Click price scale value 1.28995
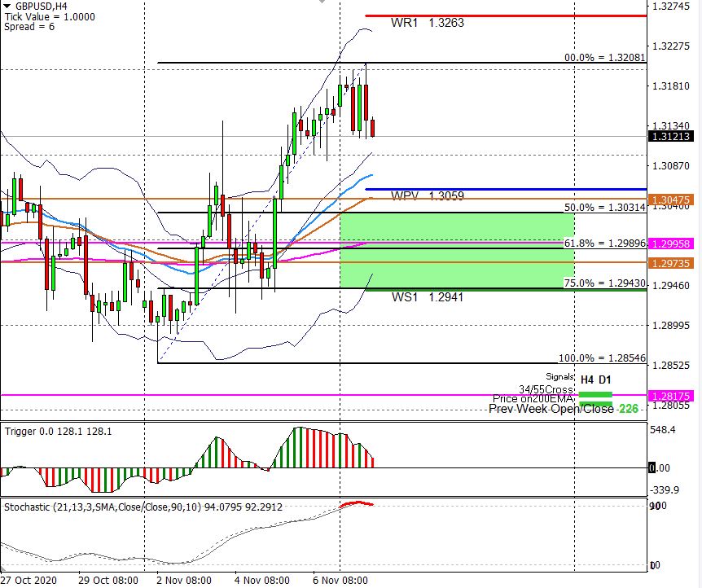702x588 pixels. coord(671,325)
